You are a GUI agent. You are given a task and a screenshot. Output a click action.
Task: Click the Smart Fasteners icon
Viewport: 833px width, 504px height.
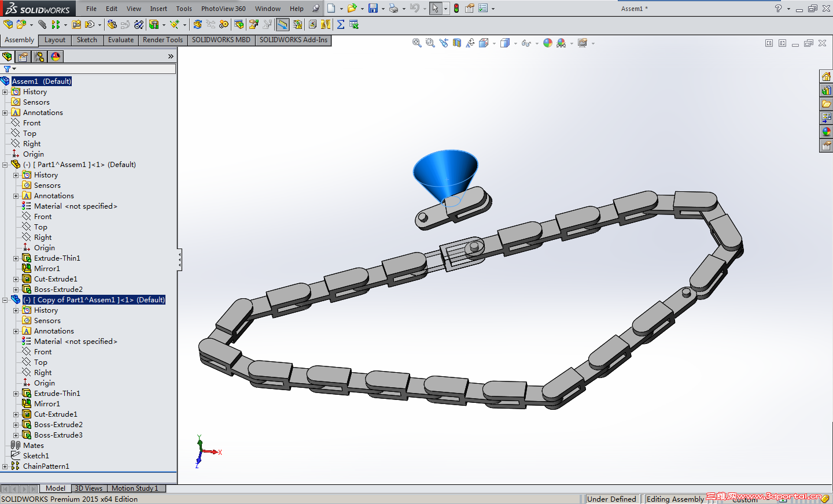click(x=76, y=24)
